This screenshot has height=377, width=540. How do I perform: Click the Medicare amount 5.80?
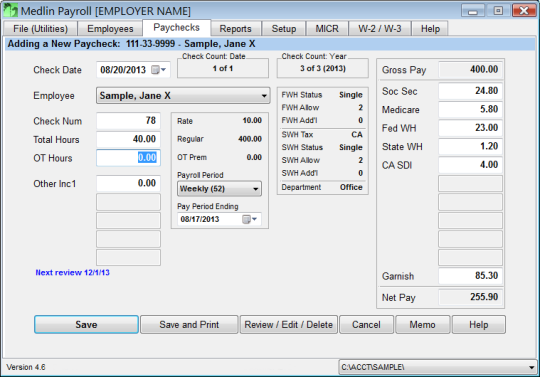(x=470, y=109)
